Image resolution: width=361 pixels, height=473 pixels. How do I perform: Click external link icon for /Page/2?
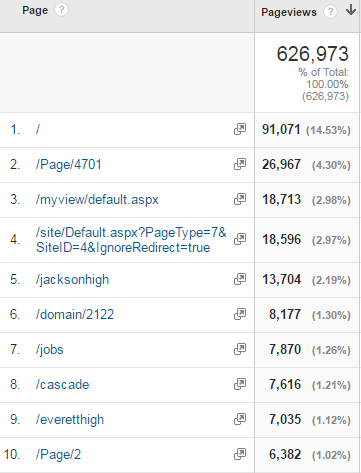[x=240, y=454]
